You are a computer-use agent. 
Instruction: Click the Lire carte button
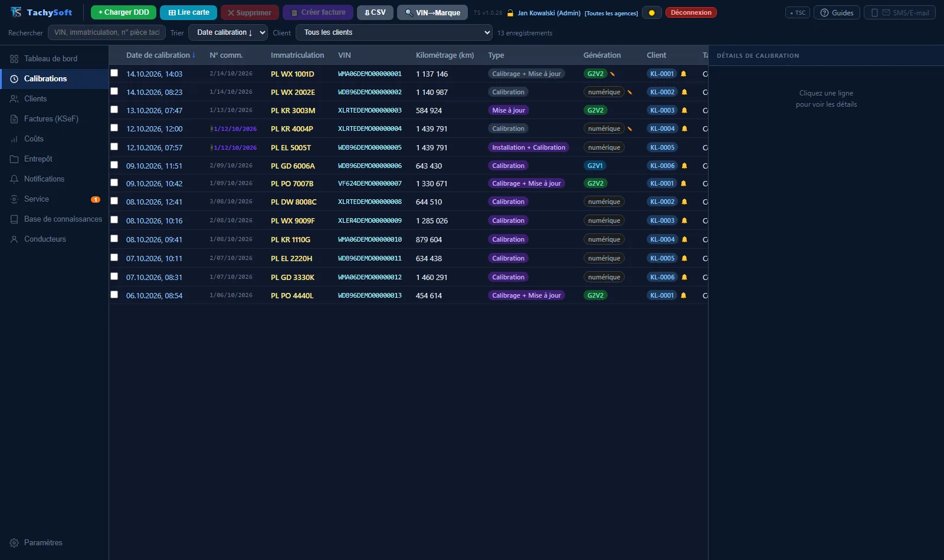(x=189, y=12)
